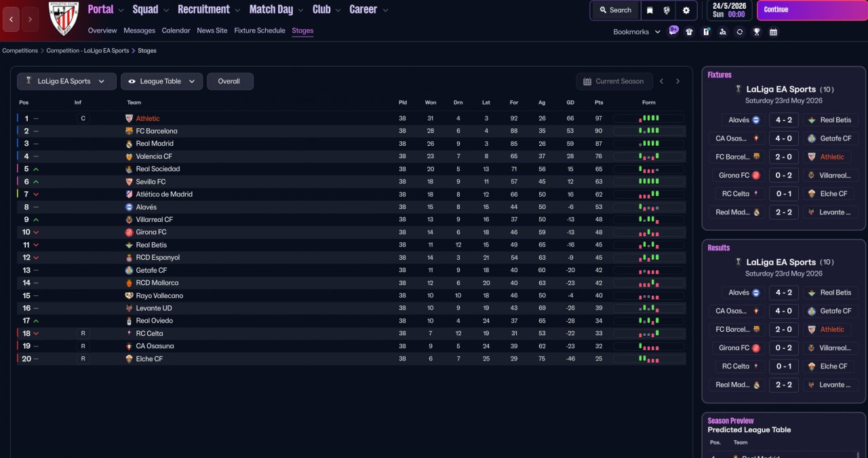The image size is (868, 458).
Task: Click the C info badge for Athletic
Action: 83,119
